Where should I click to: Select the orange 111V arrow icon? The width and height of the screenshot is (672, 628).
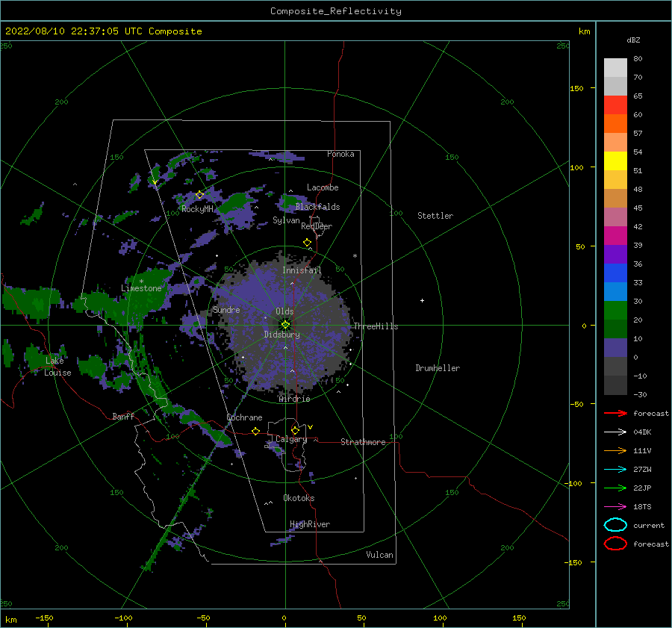[615, 450]
